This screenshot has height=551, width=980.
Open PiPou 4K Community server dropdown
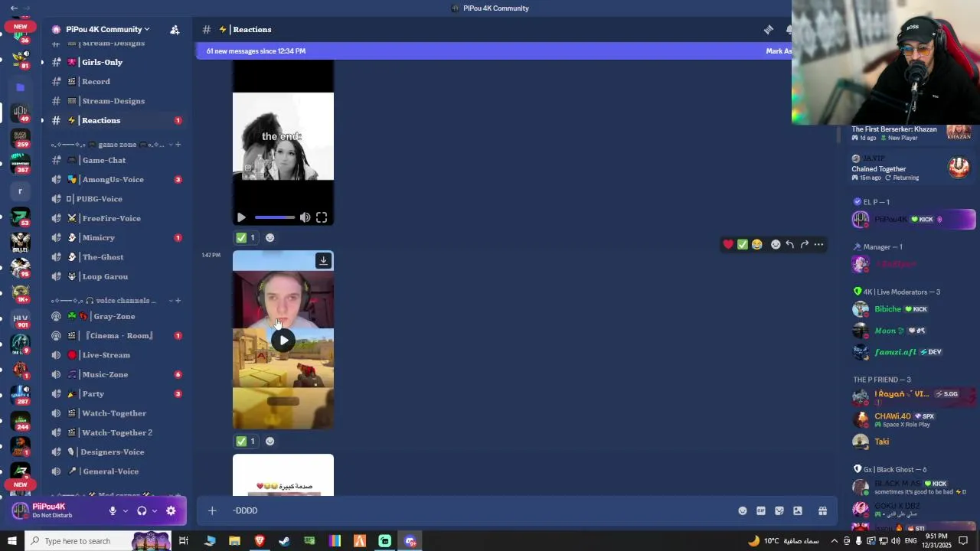(x=107, y=29)
